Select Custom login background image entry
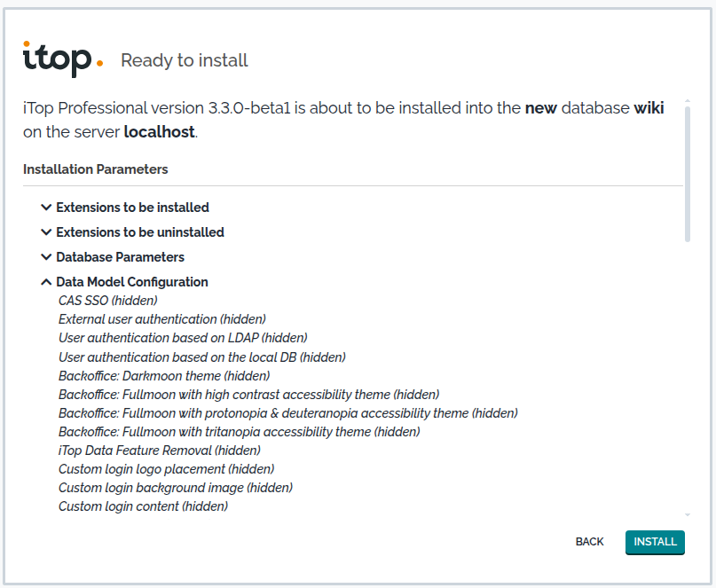Image resolution: width=716 pixels, height=588 pixels. (x=176, y=488)
